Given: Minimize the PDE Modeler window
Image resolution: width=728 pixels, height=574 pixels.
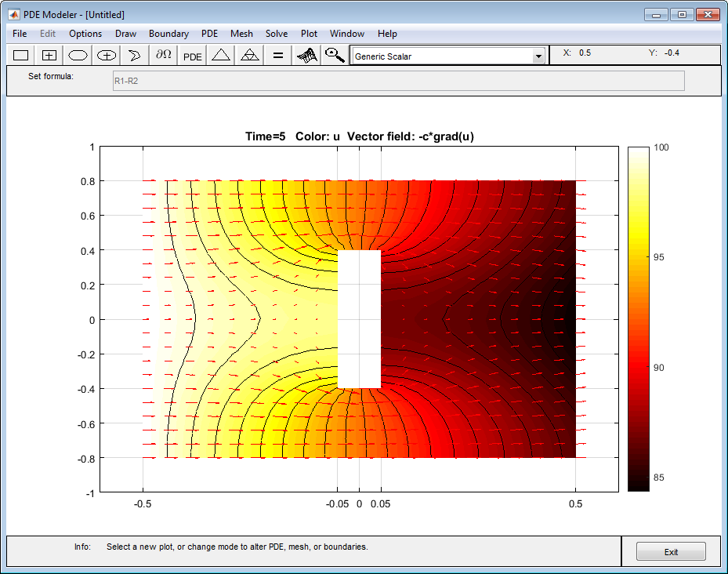Looking at the screenshot, I should pos(656,15).
